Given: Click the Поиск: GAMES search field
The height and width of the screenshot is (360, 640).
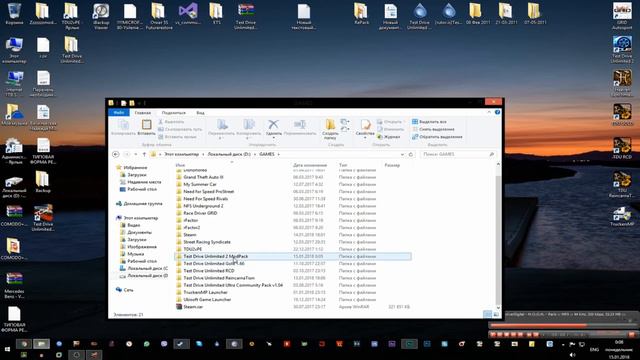Looking at the screenshot, I should pos(457,154).
